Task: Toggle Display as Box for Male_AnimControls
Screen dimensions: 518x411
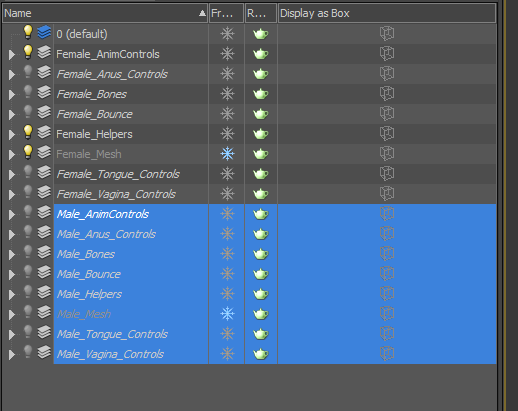Action: tap(387, 214)
